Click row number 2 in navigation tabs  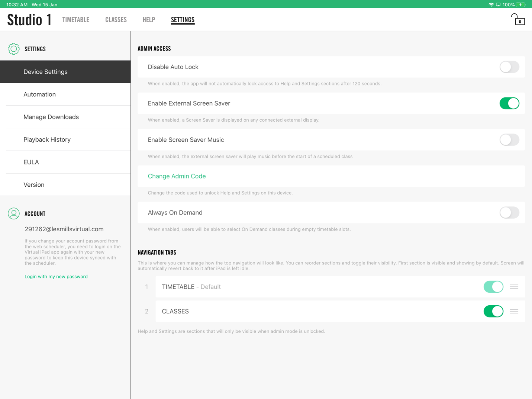click(146, 311)
